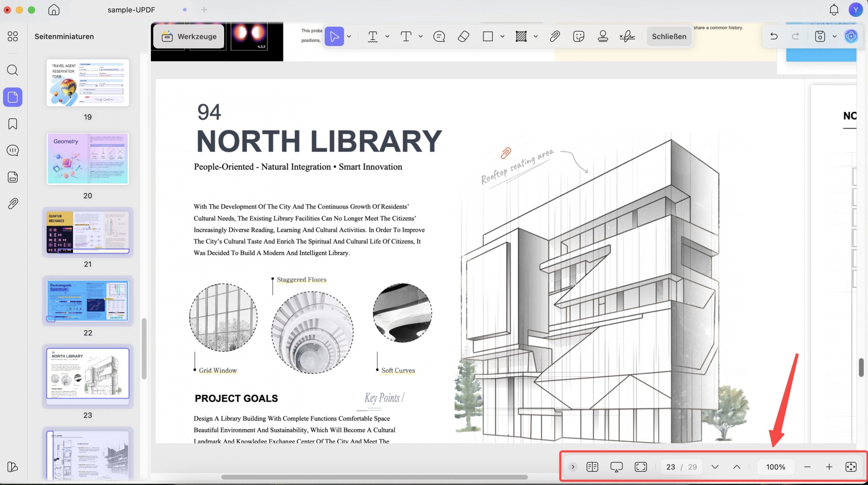This screenshot has height=485, width=868.
Task: Open the signature tool
Action: tap(627, 36)
